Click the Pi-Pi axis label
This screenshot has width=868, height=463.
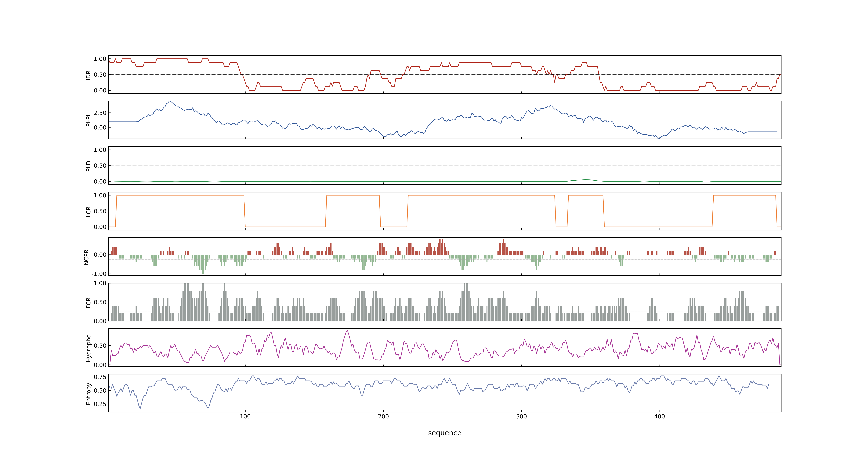click(x=88, y=120)
